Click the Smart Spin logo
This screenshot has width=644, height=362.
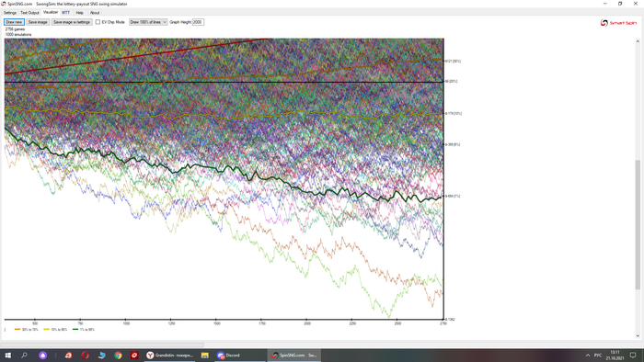coord(618,23)
